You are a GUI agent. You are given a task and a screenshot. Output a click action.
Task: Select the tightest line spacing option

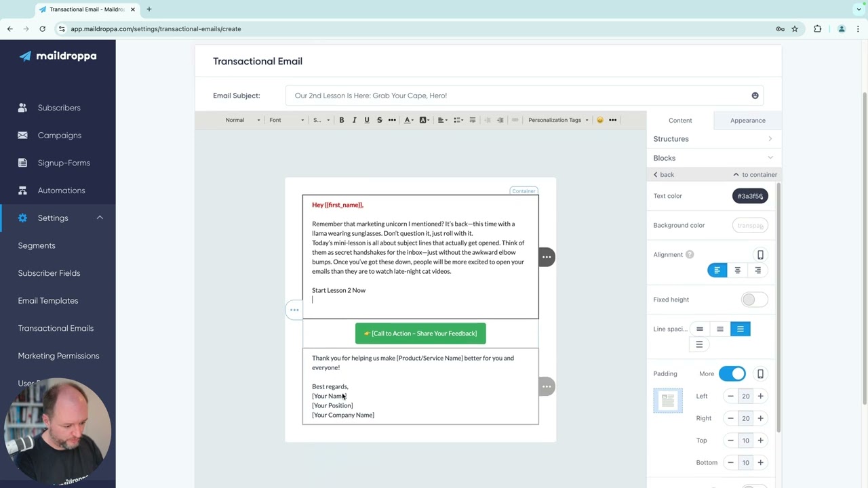pos(700,329)
